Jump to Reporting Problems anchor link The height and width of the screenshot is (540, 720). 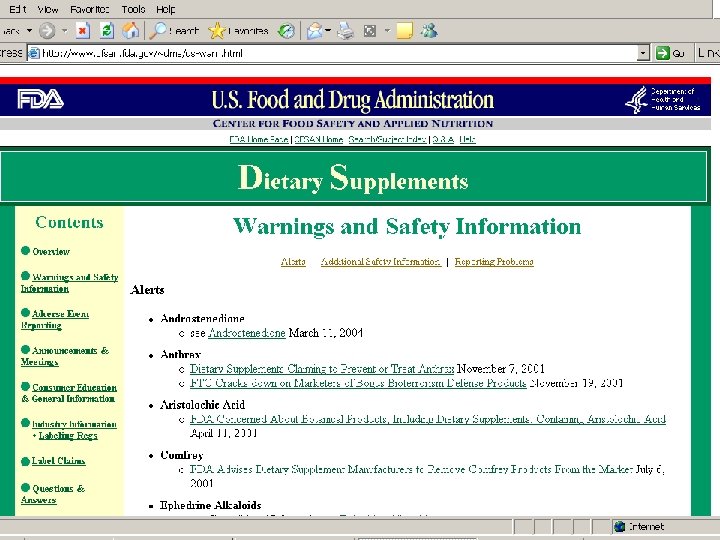[494, 261]
